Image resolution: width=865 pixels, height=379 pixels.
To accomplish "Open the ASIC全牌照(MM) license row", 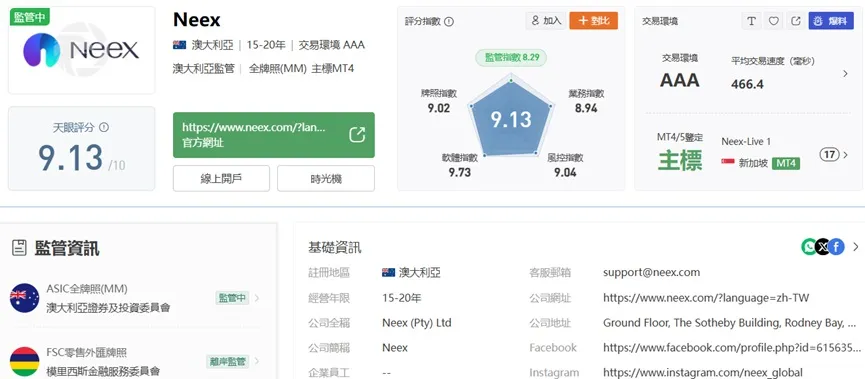I will [x=135, y=298].
